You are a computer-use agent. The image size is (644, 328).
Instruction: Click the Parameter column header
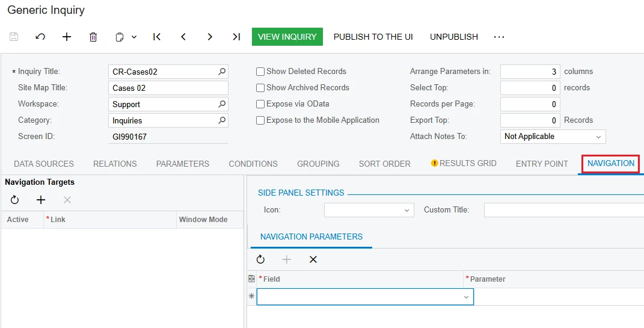click(554, 279)
